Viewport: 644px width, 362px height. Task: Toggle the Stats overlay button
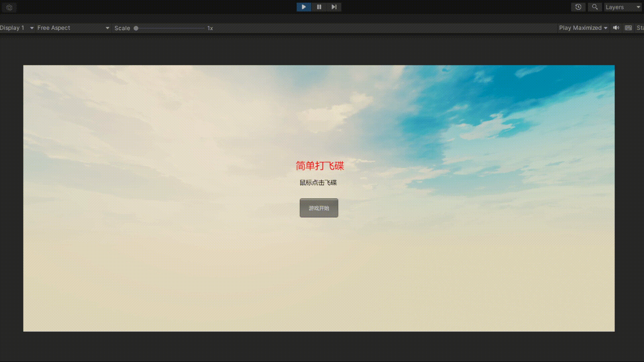point(640,28)
